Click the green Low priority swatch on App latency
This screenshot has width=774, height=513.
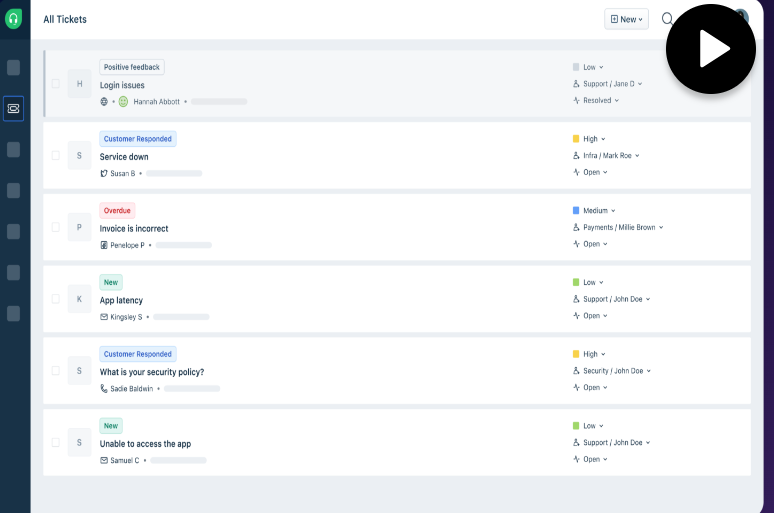pyautogui.click(x=576, y=282)
